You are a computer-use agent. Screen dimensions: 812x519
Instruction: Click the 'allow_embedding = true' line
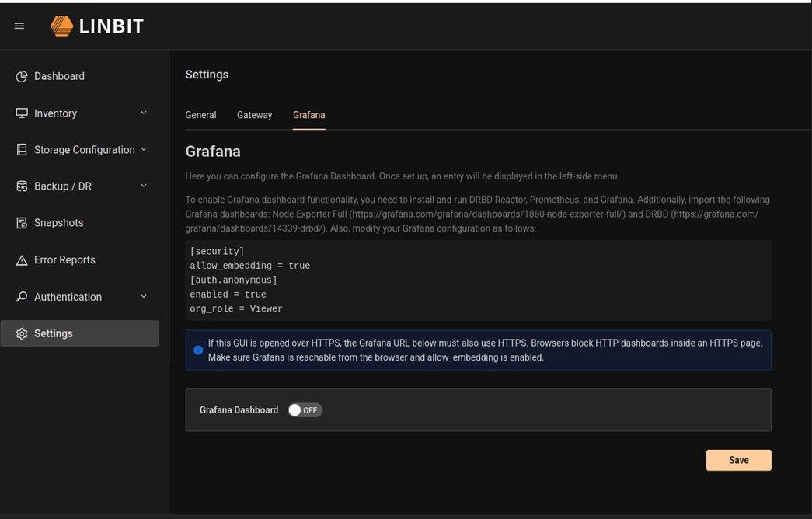pos(250,266)
